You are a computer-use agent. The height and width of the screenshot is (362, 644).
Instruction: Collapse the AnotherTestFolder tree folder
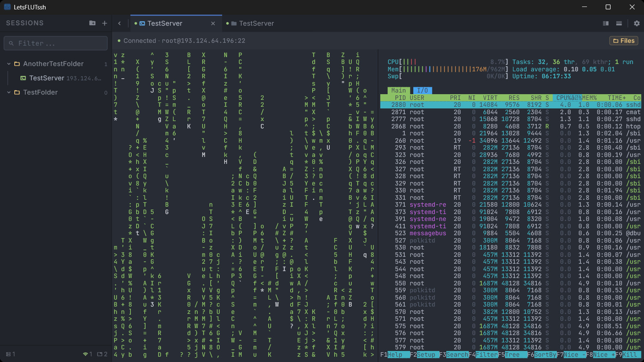[x=9, y=64]
